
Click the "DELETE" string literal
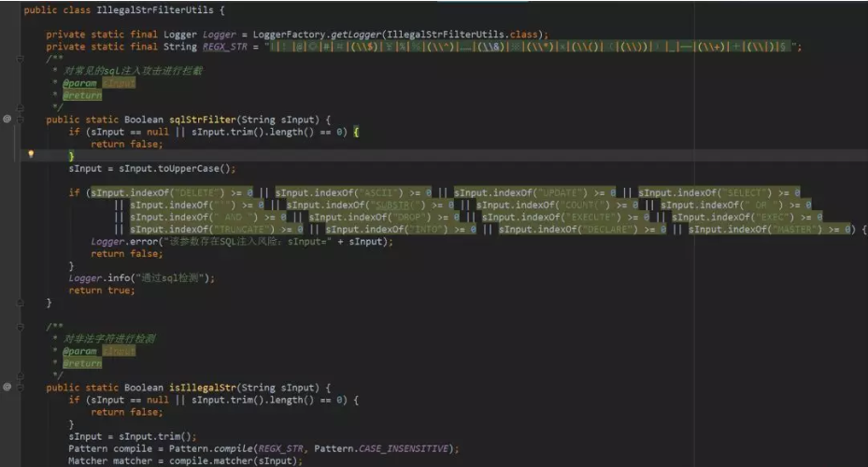point(196,192)
